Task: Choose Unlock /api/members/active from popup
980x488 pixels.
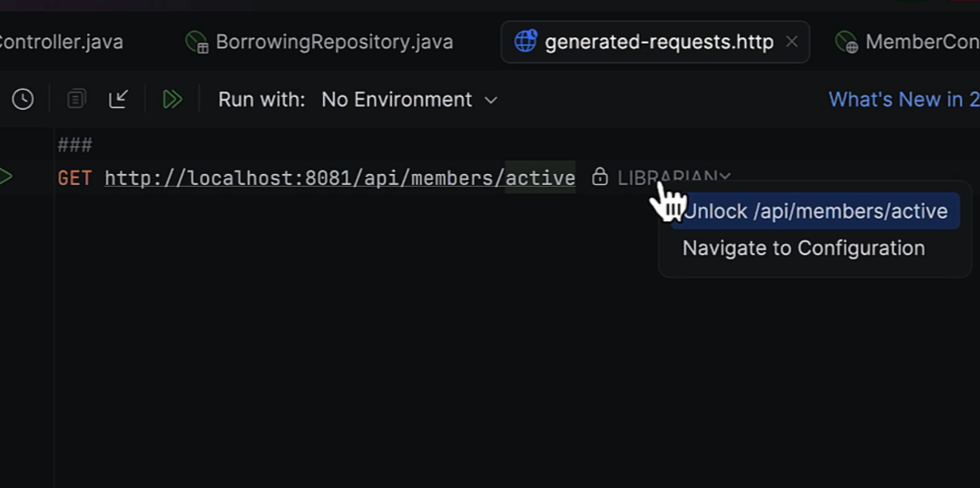Action: click(x=815, y=211)
